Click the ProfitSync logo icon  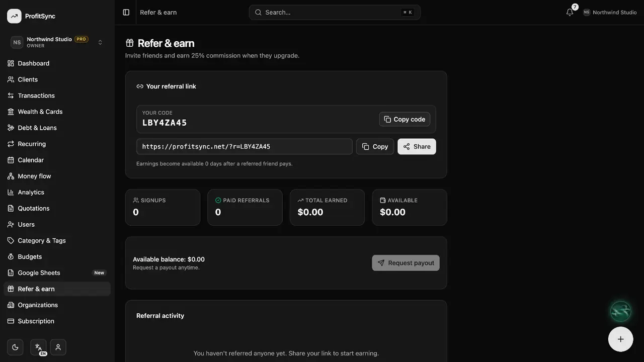(x=14, y=16)
